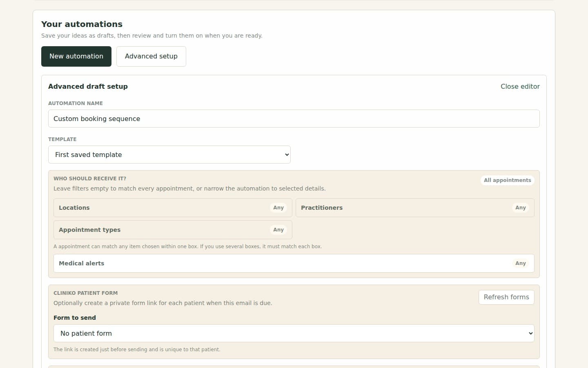Close the draft editor
This screenshot has height=368, width=588.
[520, 86]
